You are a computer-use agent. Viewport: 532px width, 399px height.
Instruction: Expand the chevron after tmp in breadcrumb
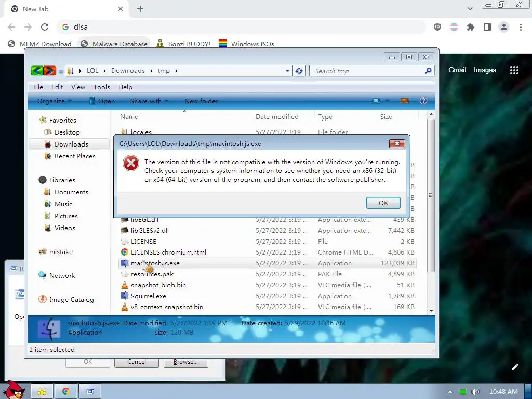[x=177, y=71]
